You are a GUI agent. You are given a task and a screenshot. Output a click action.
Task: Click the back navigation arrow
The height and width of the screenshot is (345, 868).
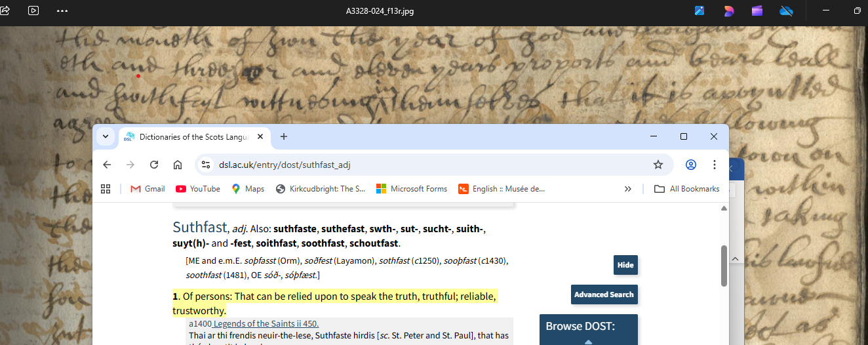(107, 165)
